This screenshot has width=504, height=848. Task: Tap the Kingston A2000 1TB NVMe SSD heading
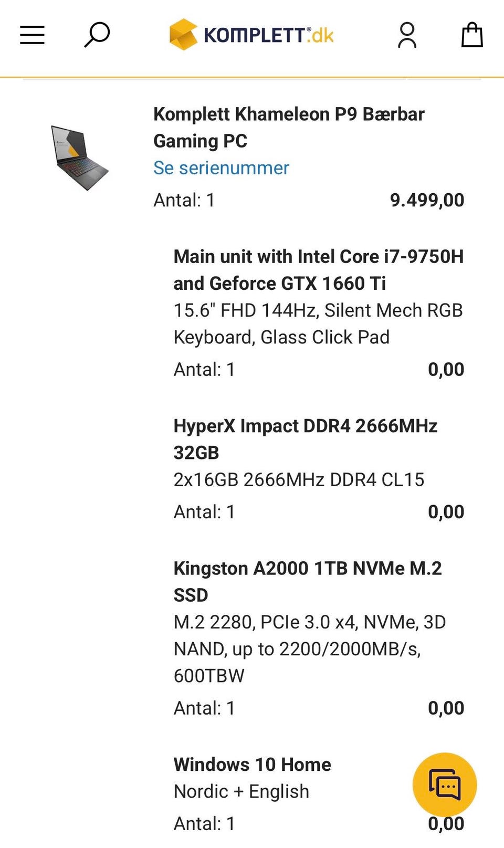307,581
